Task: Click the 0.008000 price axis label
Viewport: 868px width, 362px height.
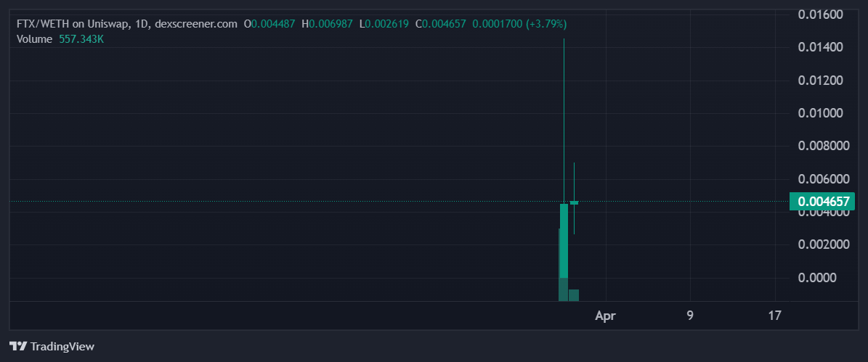Action: (823, 146)
